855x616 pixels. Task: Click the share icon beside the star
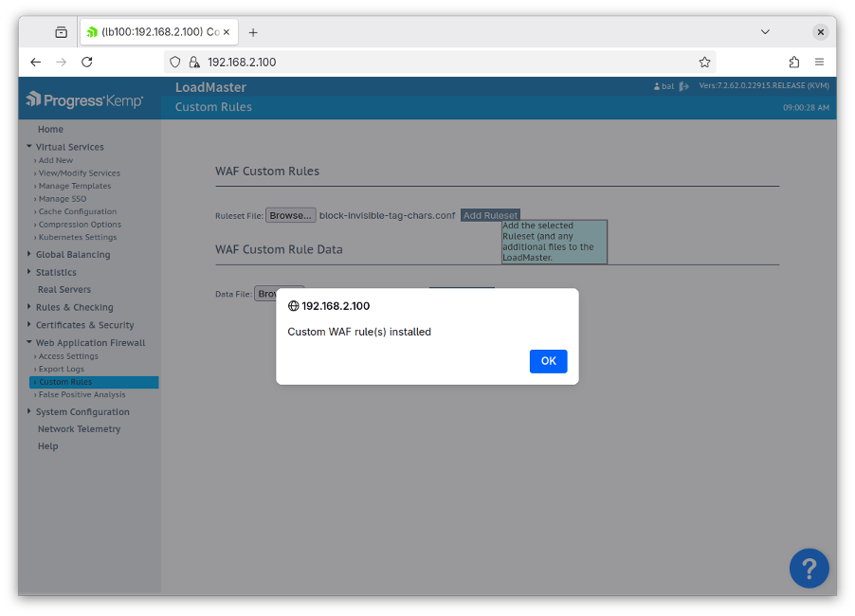coord(794,61)
